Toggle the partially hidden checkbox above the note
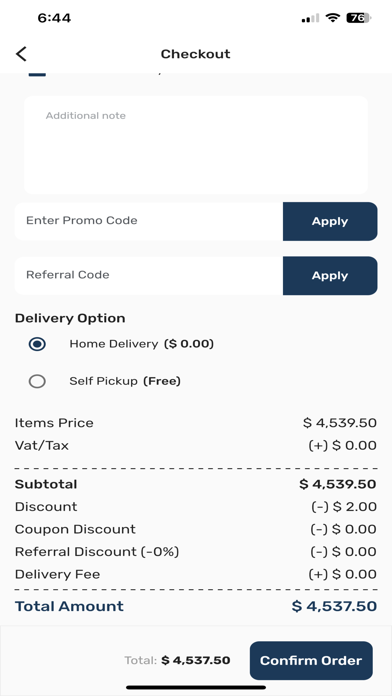 37,75
